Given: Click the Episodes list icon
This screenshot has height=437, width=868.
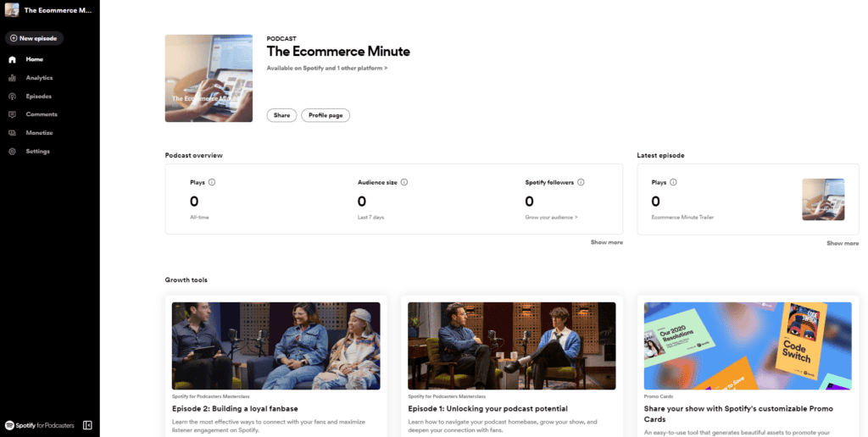Looking at the screenshot, I should pos(12,97).
